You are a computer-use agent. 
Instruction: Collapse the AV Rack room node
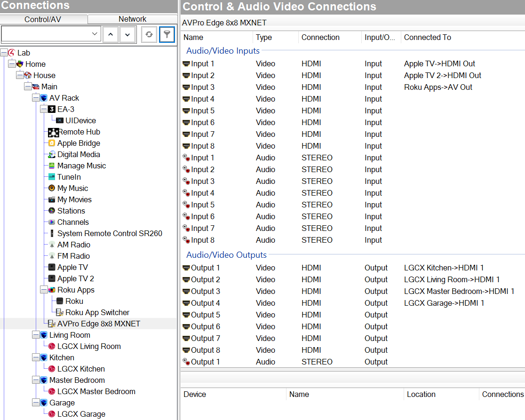(36, 98)
